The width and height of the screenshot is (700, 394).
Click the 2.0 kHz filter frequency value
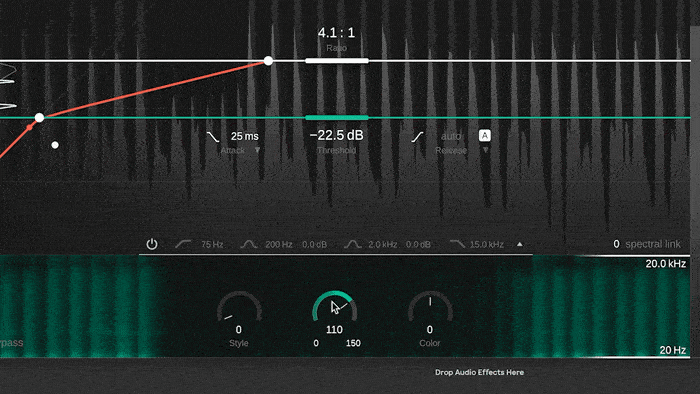point(383,245)
